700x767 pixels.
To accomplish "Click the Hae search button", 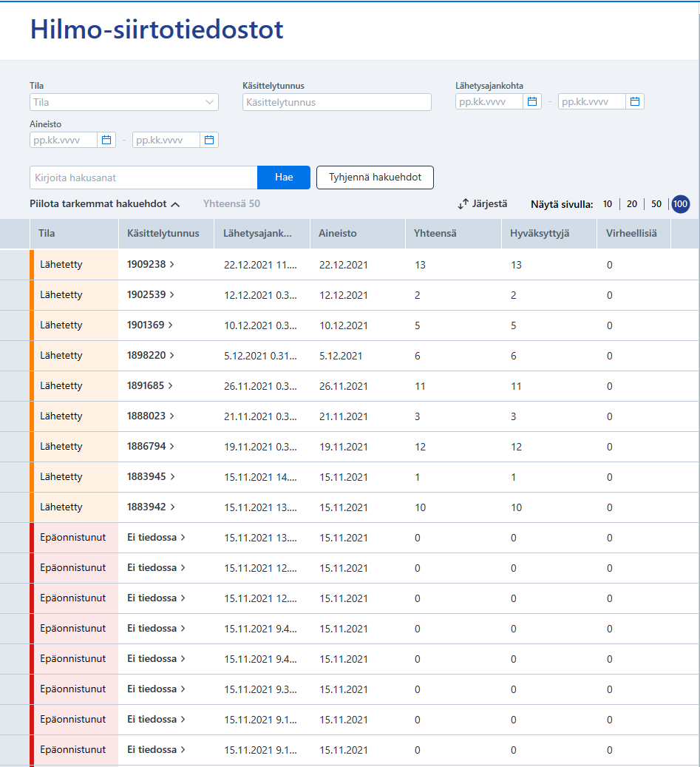I will 284,177.
